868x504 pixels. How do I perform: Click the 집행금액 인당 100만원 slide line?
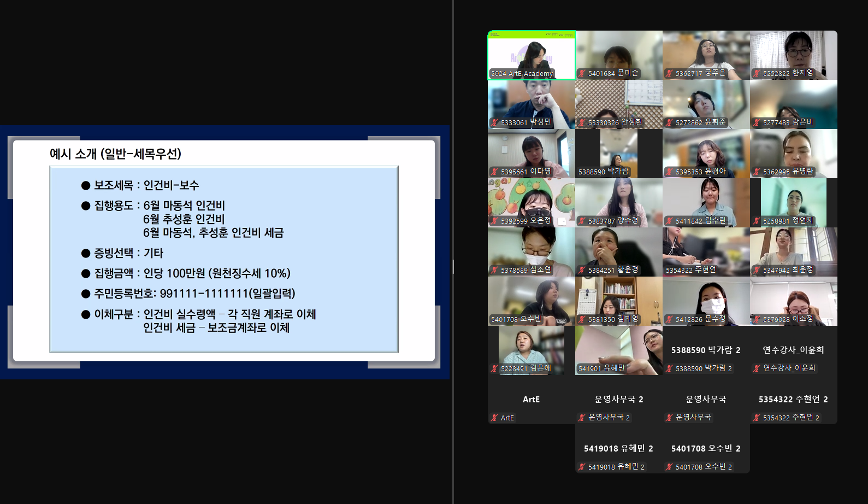(192, 273)
